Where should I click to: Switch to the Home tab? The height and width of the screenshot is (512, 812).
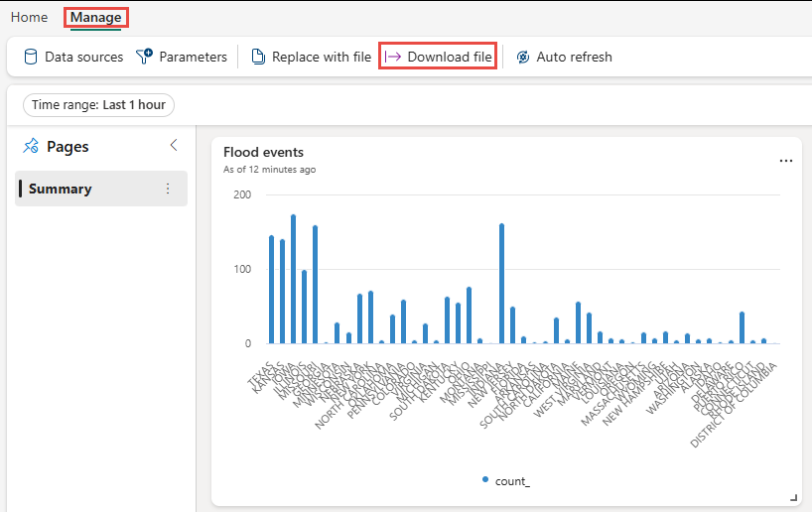click(29, 17)
